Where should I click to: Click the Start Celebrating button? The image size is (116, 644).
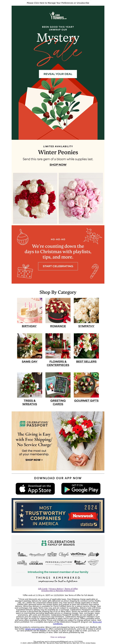(58, 266)
